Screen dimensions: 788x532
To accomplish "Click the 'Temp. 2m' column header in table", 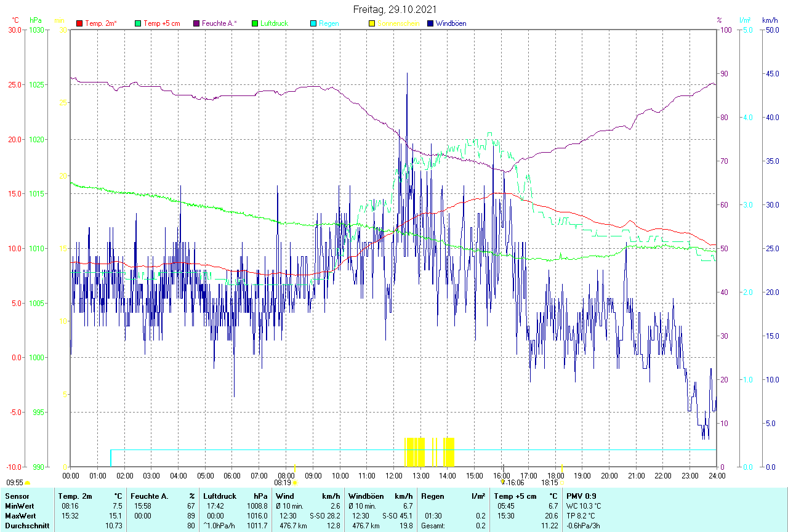I will click(75, 496).
